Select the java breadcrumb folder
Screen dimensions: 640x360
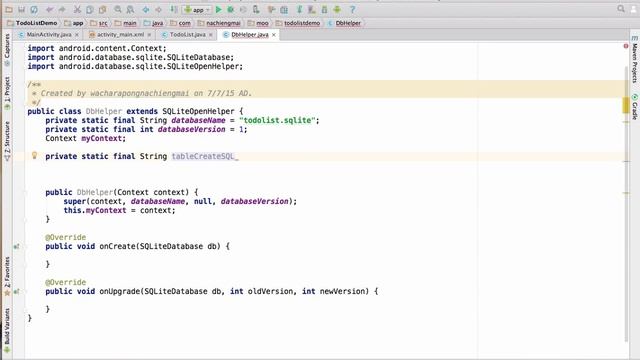point(153,23)
